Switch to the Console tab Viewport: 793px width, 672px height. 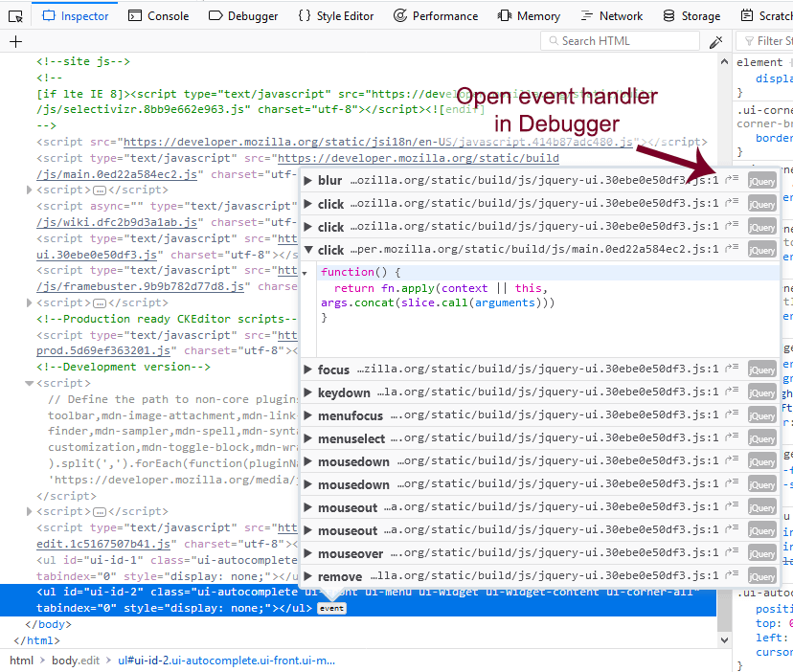click(158, 15)
